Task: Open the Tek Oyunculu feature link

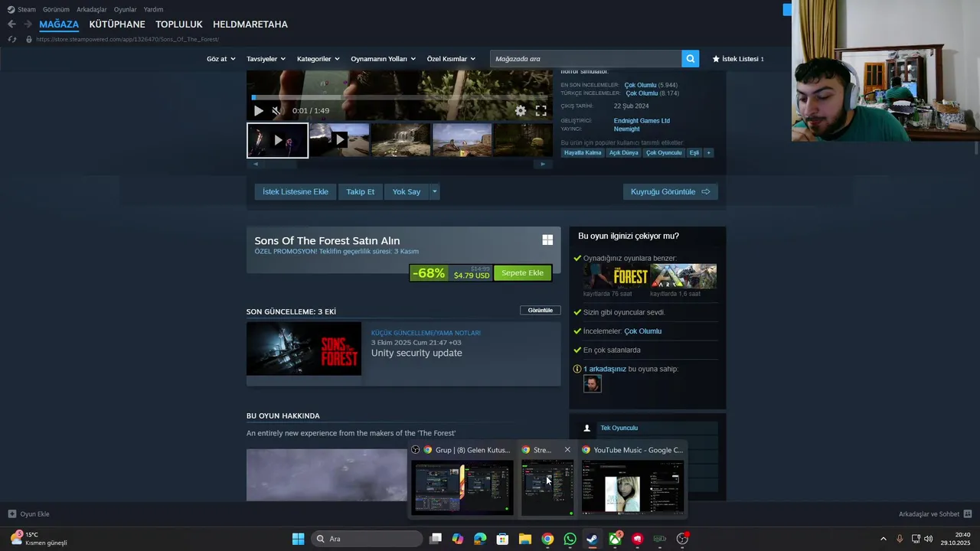Action: point(619,428)
